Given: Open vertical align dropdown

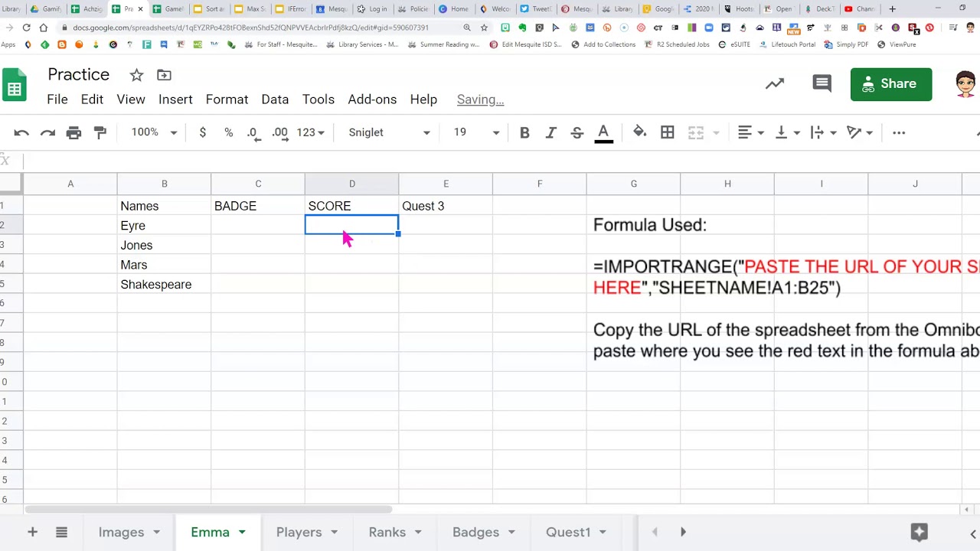Looking at the screenshot, I should (x=787, y=132).
